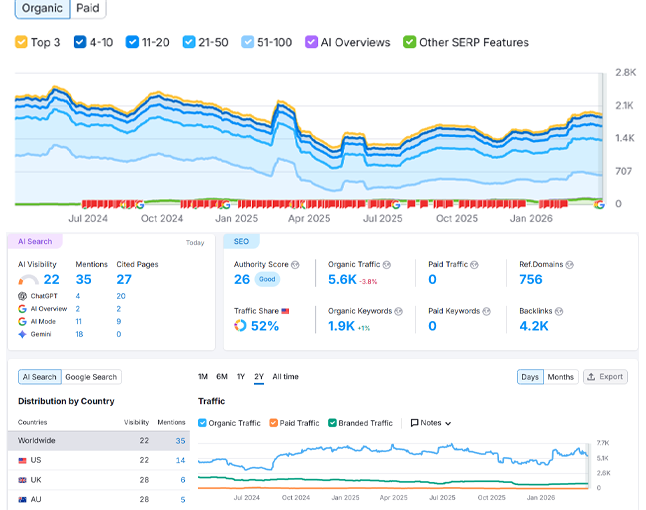Click the Gemini icon in AI Search panel

tap(23, 334)
